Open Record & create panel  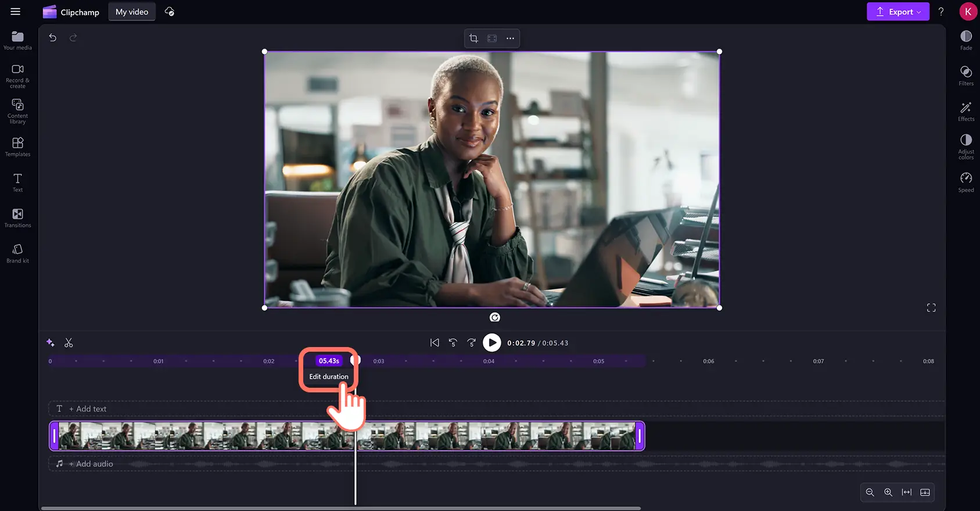tap(17, 75)
